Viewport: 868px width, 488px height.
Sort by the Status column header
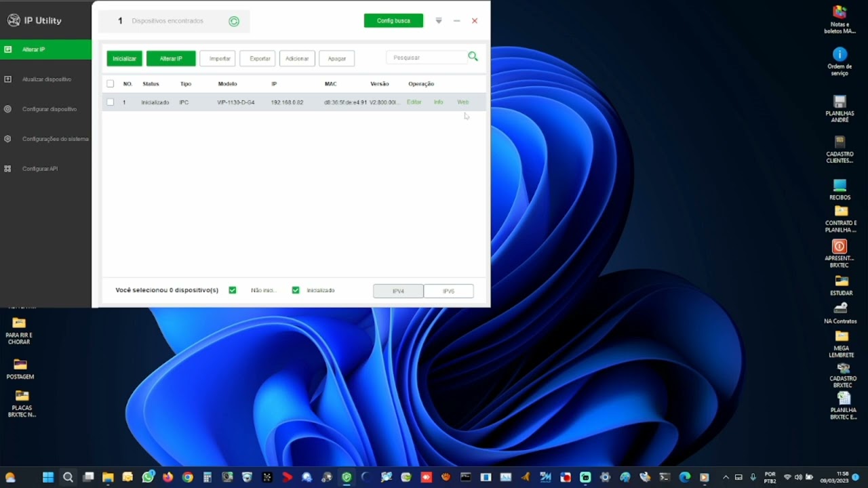151,84
